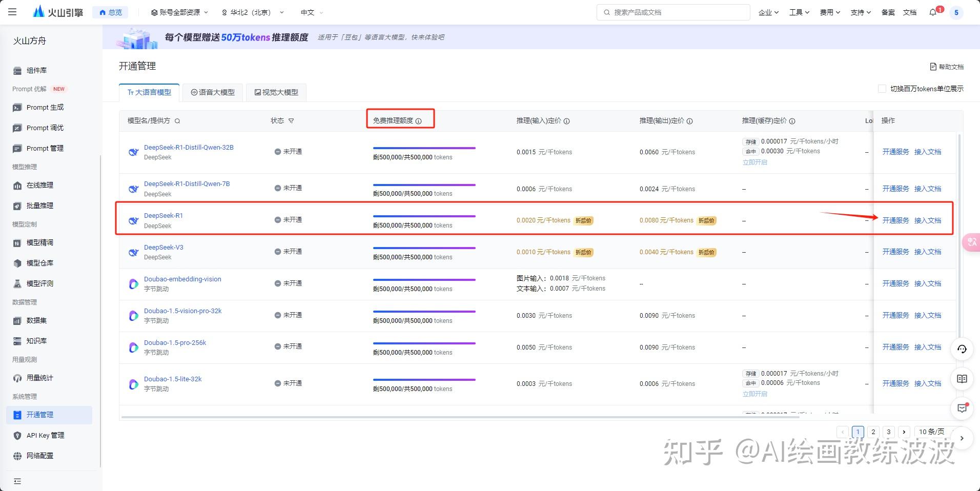Toggle 切换百万tokens单位展示 checkbox
This screenshot has width=980, height=491.
click(x=882, y=89)
